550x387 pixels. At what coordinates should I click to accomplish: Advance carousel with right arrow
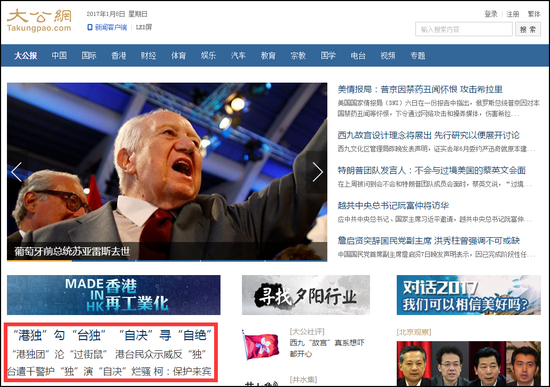[x=317, y=172]
